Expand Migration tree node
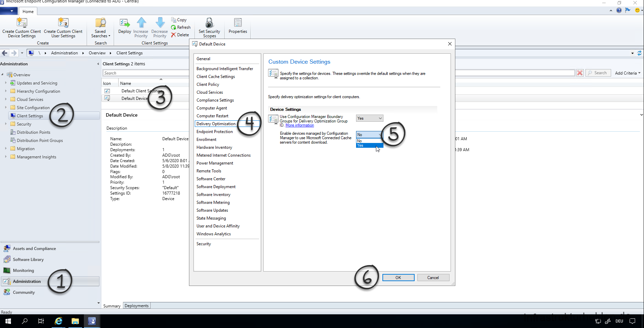Screen dimensions: 644x328 (6, 148)
